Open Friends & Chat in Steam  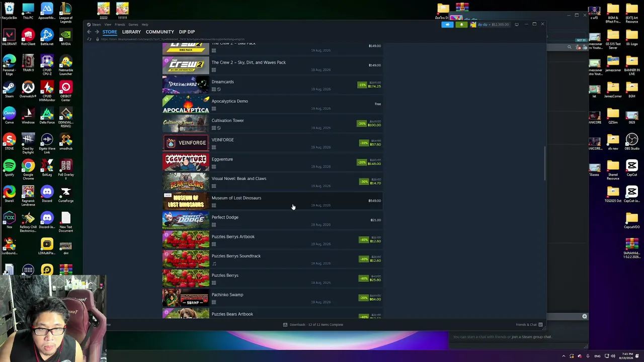(x=529, y=325)
